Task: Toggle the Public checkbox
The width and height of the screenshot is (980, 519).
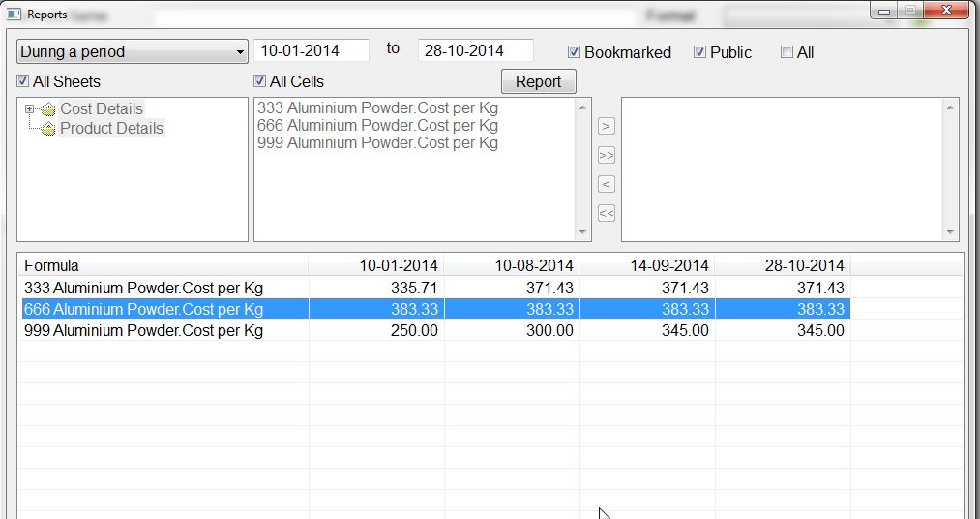Action: (x=699, y=52)
